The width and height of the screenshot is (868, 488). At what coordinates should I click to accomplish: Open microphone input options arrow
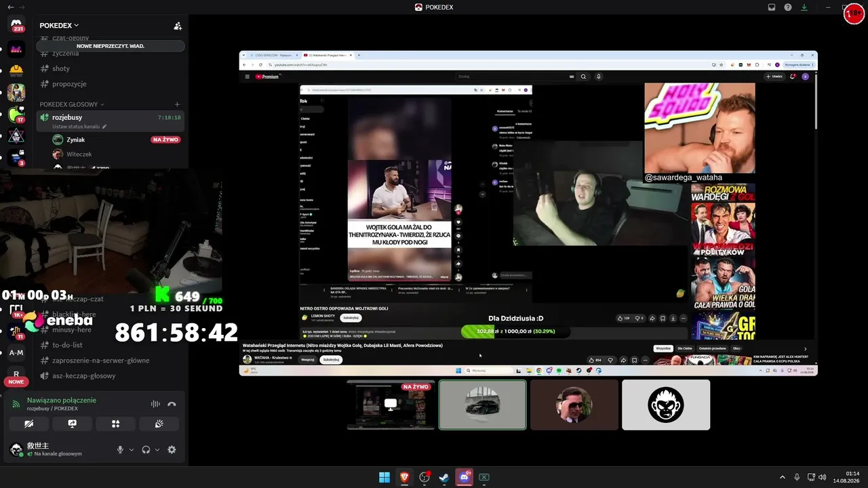[132, 449]
